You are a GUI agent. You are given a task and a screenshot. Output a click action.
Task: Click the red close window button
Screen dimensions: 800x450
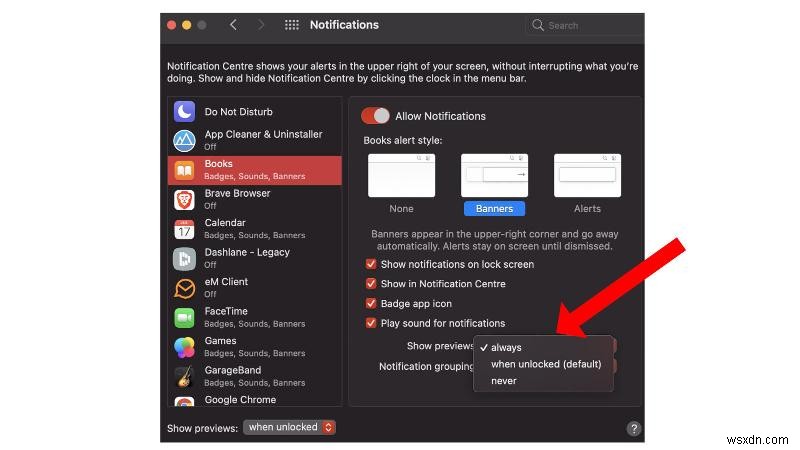coord(171,25)
